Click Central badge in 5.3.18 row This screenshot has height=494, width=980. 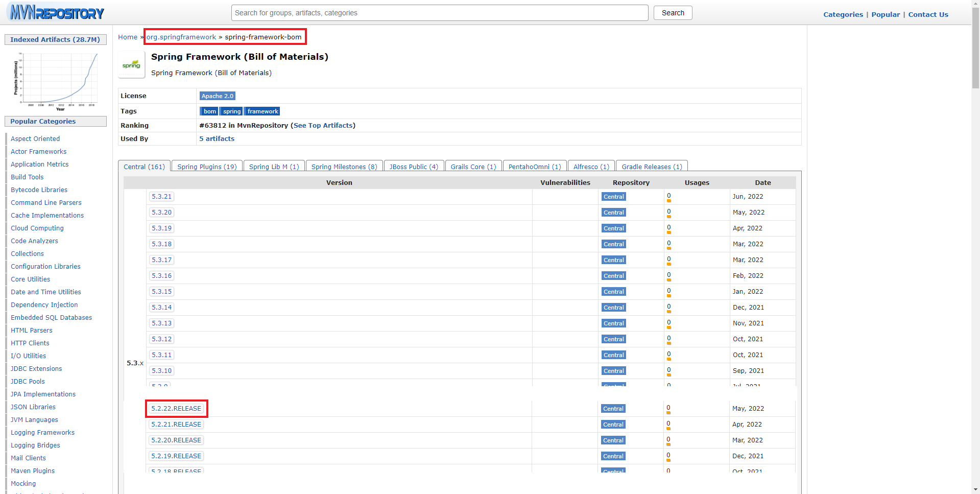coord(613,244)
